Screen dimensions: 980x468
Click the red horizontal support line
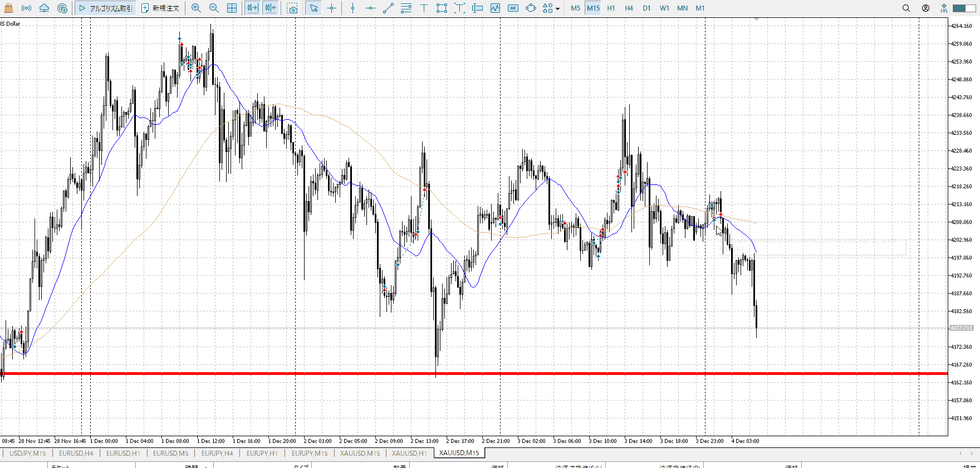pos(557,373)
